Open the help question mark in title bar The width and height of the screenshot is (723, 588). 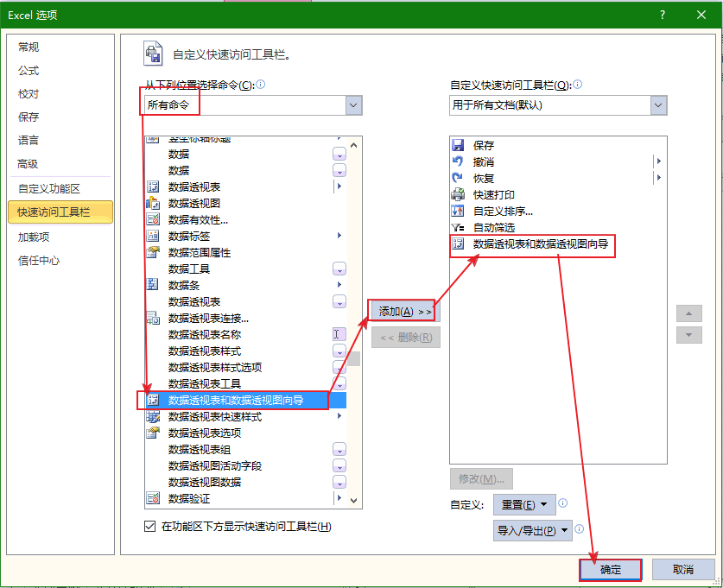point(663,15)
